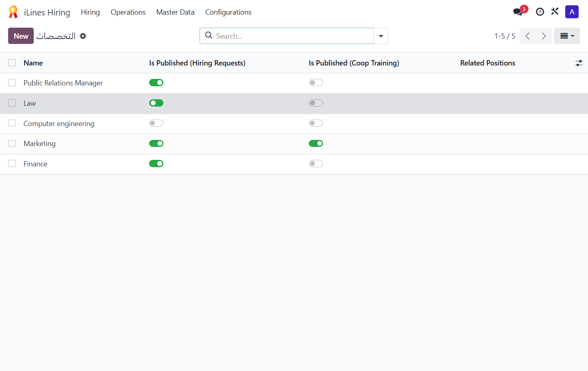This screenshot has width=588, height=371.
Task: Open the discuss messages chat icon
Action: tap(518, 12)
